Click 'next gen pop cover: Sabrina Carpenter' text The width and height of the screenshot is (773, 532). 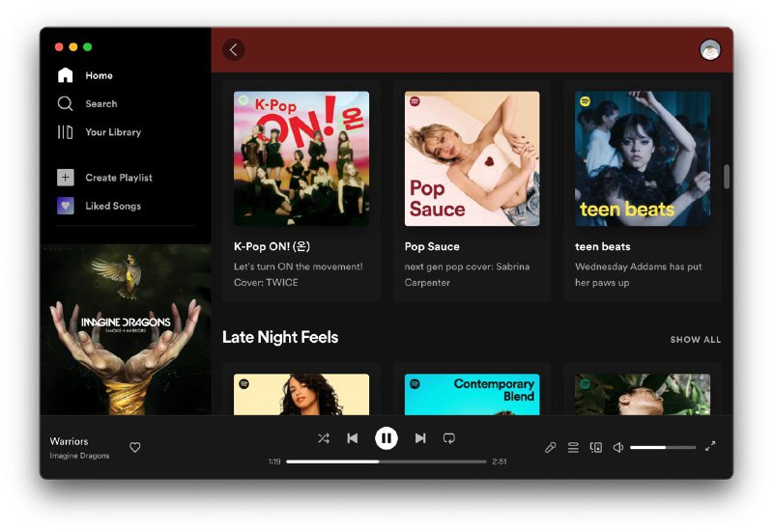click(467, 274)
